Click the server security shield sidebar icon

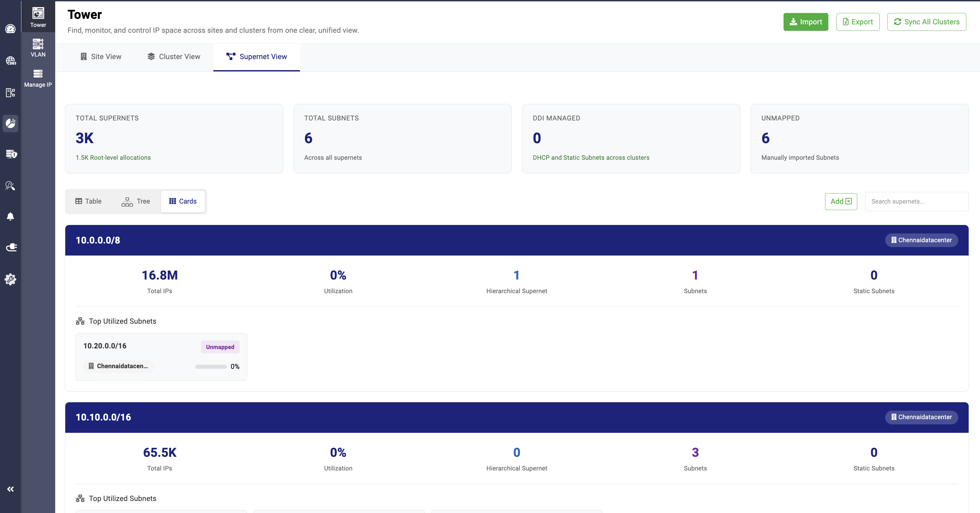pyautogui.click(x=11, y=154)
